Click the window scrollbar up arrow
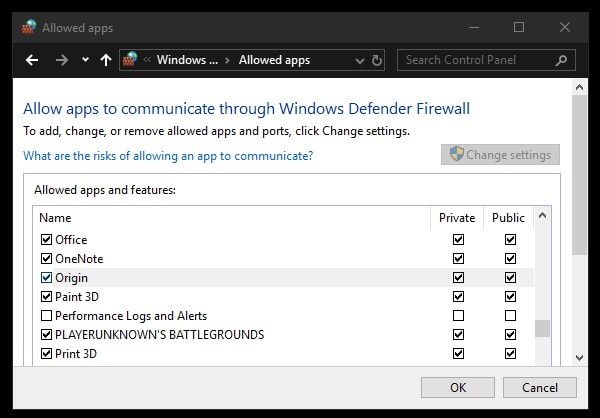The width and height of the screenshot is (600, 418). tap(579, 87)
